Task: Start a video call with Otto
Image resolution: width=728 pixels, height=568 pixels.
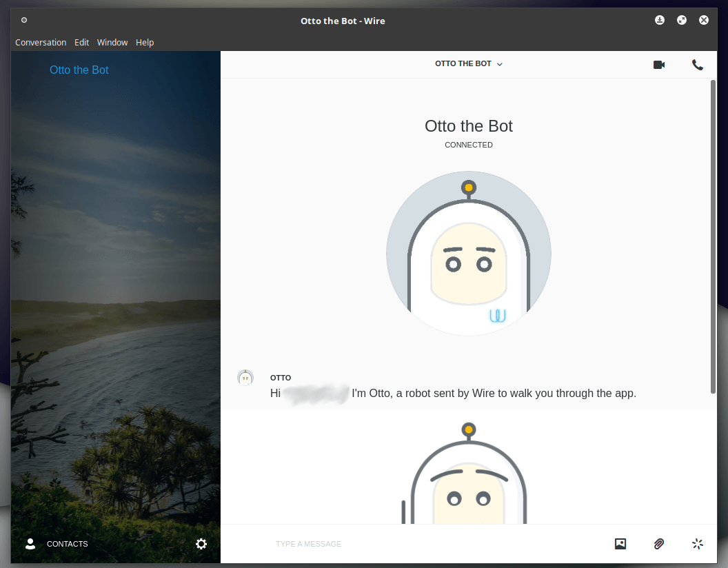Action: pos(659,65)
